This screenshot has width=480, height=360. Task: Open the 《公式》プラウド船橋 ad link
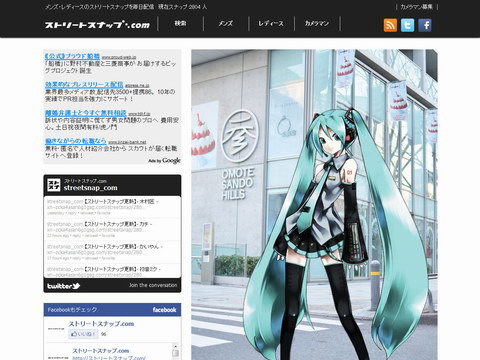pyautogui.click(x=72, y=56)
